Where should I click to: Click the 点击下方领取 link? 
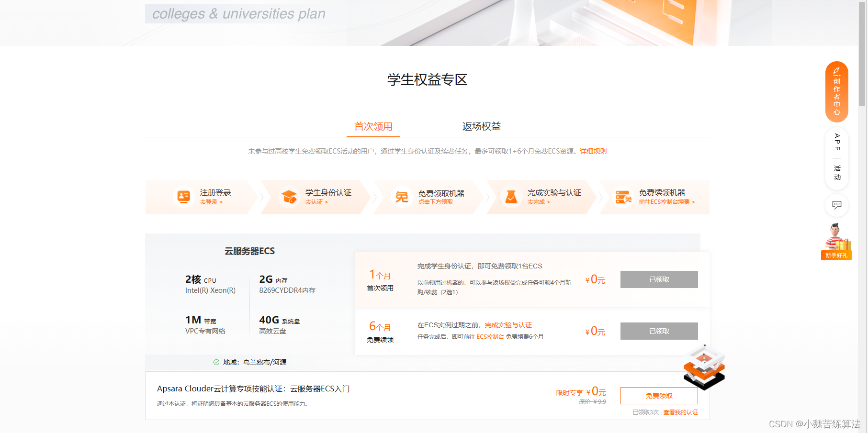coord(436,202)
